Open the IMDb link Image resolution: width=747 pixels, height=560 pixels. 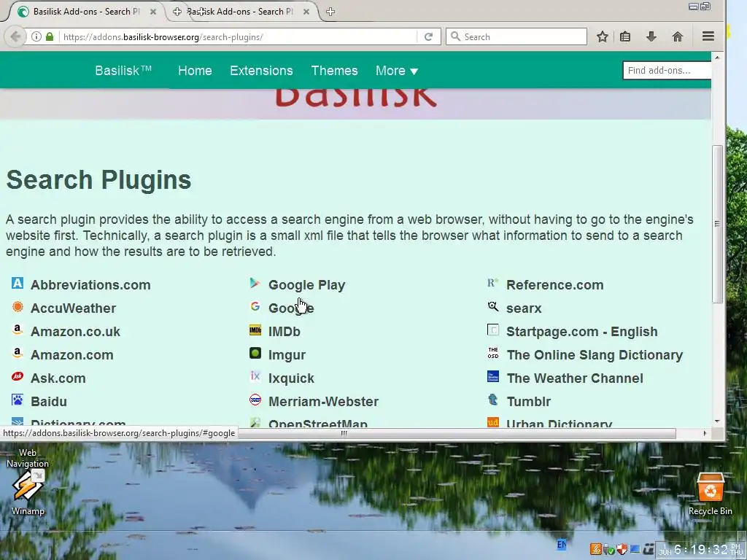coord(285,332)
